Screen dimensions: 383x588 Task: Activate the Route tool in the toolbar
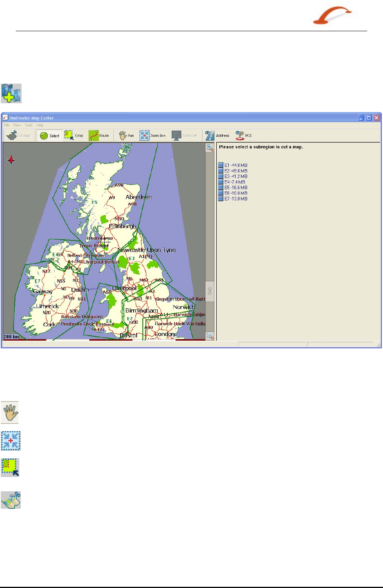(99, 136)
